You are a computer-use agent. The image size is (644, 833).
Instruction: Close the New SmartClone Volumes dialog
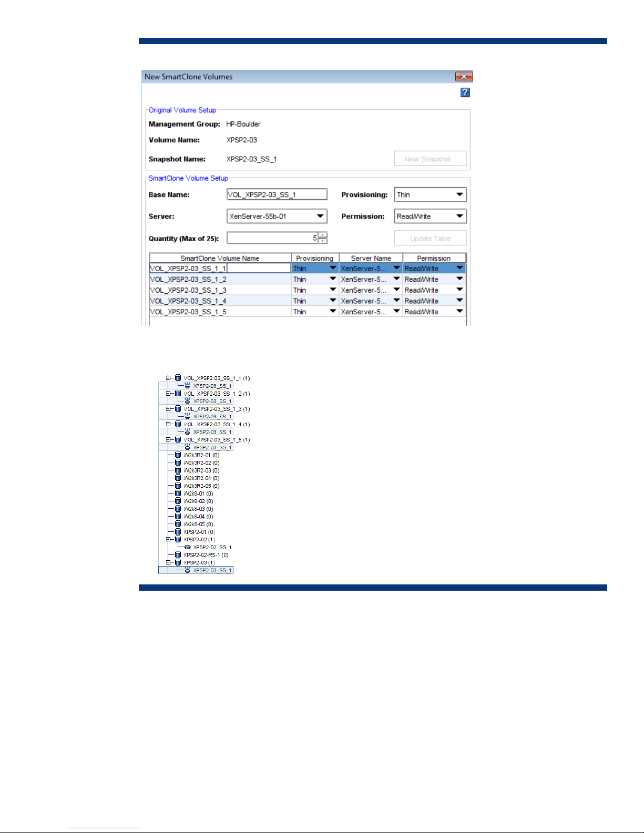tap(463, 77)
